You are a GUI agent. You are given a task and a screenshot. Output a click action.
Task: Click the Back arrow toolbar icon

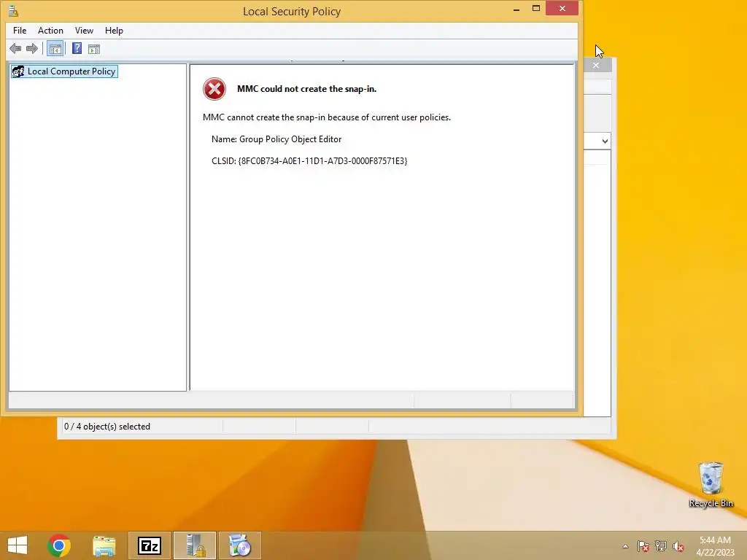[15, 49]
